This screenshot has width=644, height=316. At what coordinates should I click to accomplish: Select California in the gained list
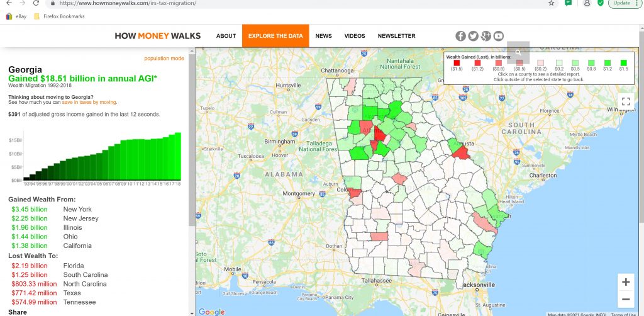point(77,245)
